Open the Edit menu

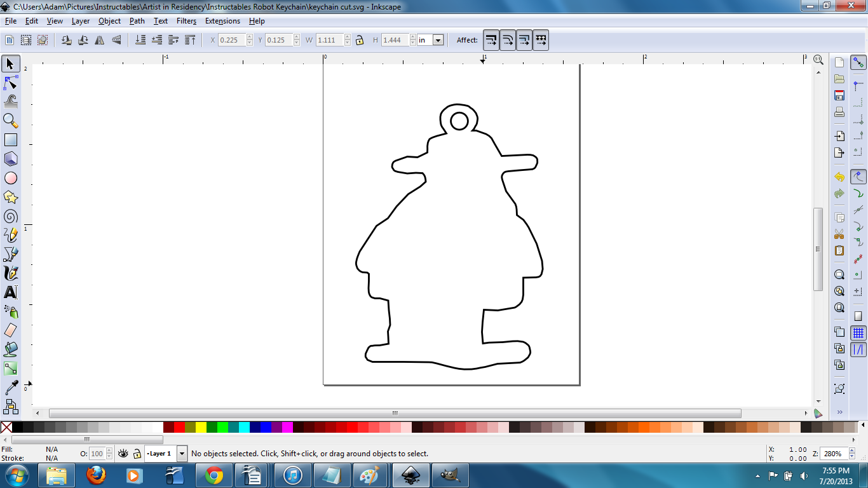[x=32, y=21]
